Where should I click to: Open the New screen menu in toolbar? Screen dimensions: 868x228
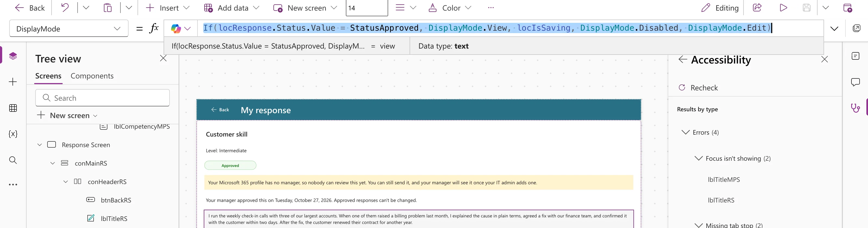tap(305, 8)
